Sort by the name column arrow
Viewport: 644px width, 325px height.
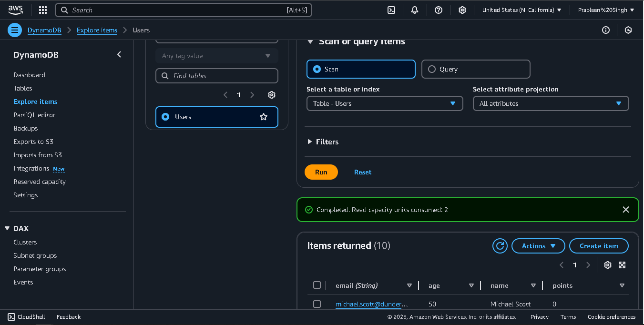pyautogui.click(x=533, y=285)
